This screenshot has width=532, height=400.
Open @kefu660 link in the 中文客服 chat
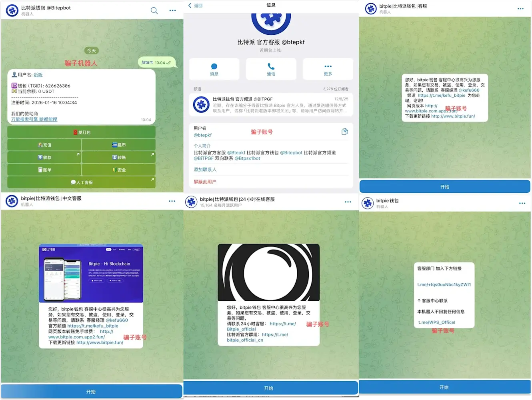point(117,320)
